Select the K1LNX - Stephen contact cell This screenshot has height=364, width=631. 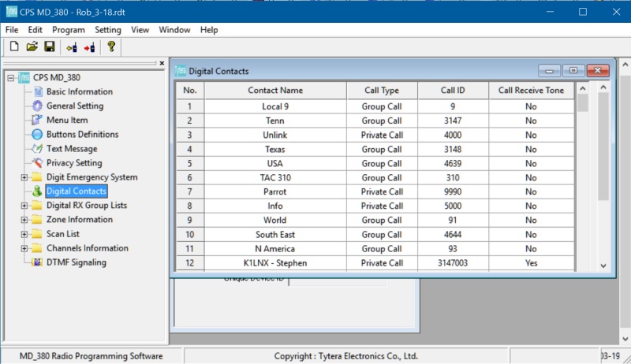275,263
